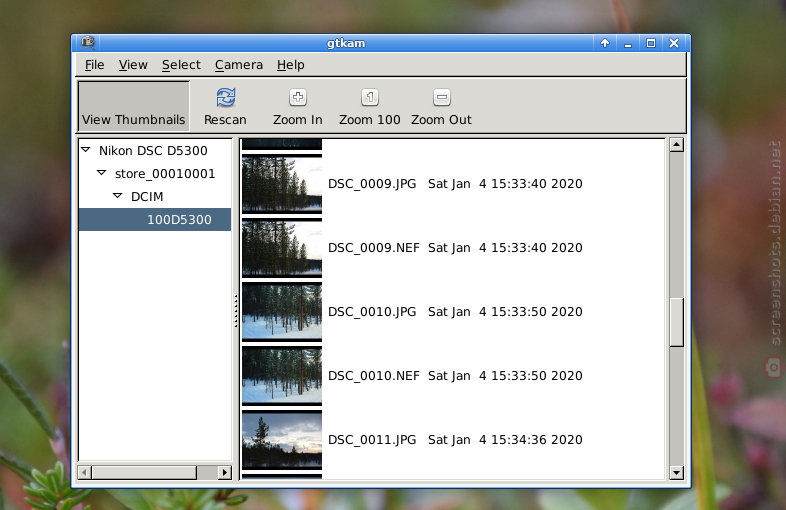Image resolution: width=786 pixels, height=510 pixels.
Task: Click the folder tree scroll right arrow
Action: coord(225,472)
